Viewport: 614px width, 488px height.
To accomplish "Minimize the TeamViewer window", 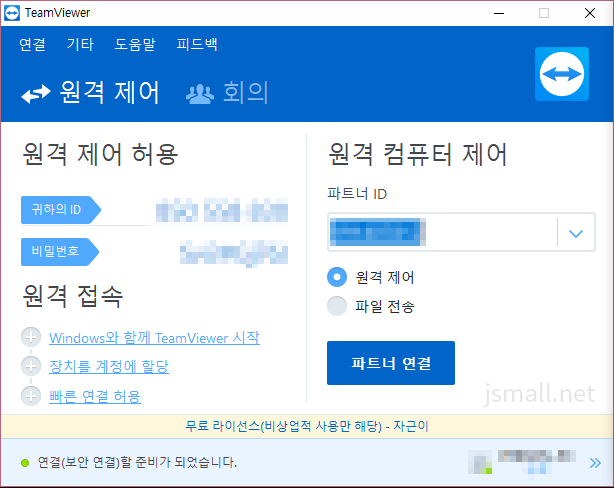I will (x=498, y=13).
